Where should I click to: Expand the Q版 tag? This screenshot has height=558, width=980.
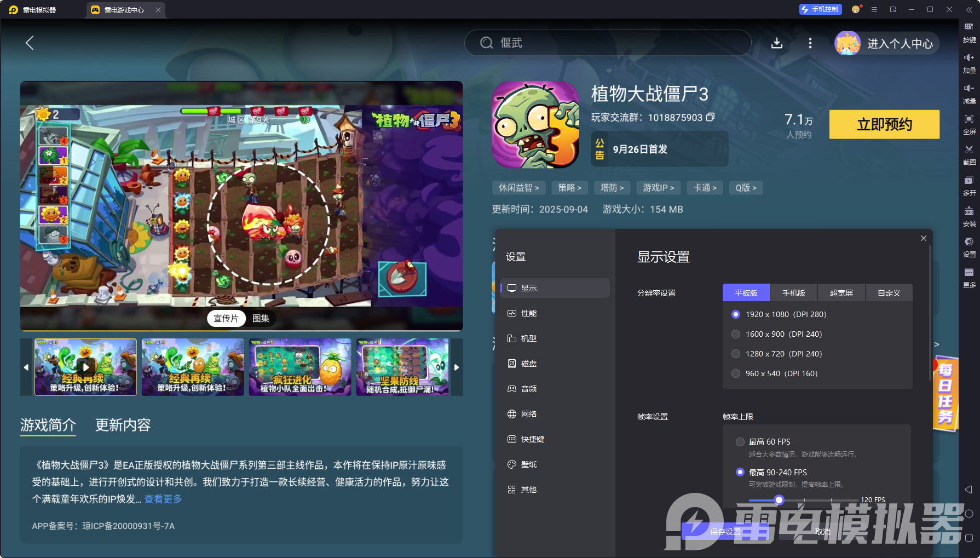click(746, 188)
